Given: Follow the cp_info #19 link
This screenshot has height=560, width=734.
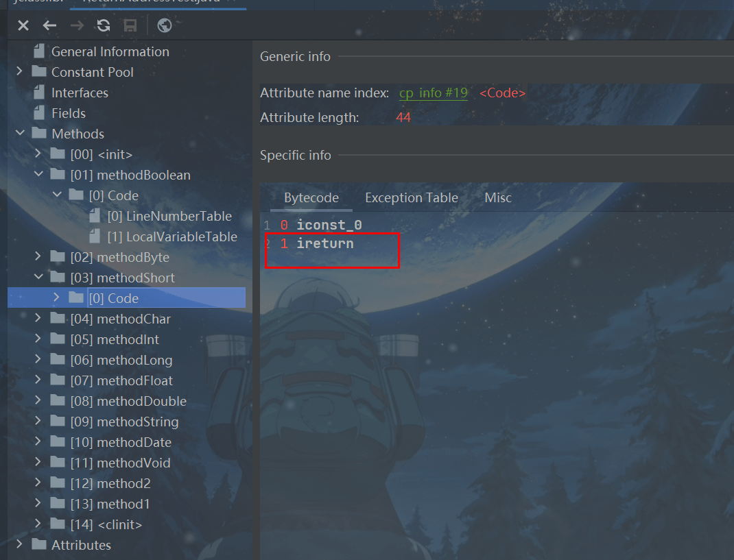Looking at the screenshot, I should (x=433, y=93).
